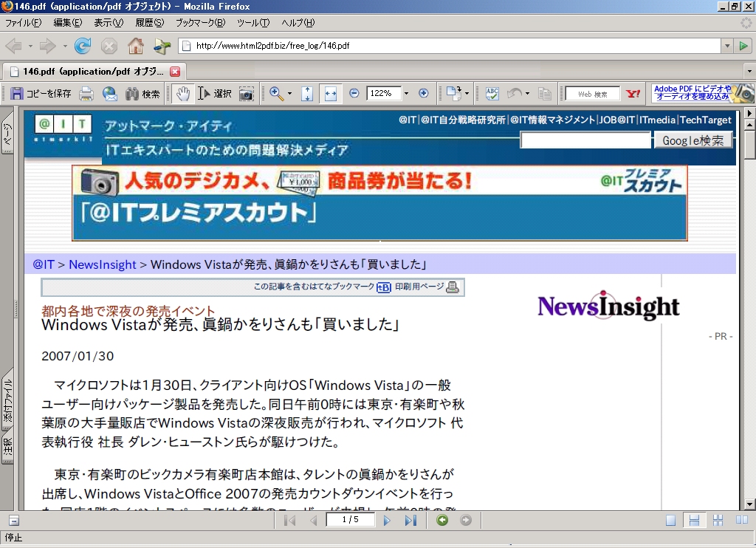Open the zoom percentage dropdown
Viewport: 756px width, 548px height.
(406, 94)
